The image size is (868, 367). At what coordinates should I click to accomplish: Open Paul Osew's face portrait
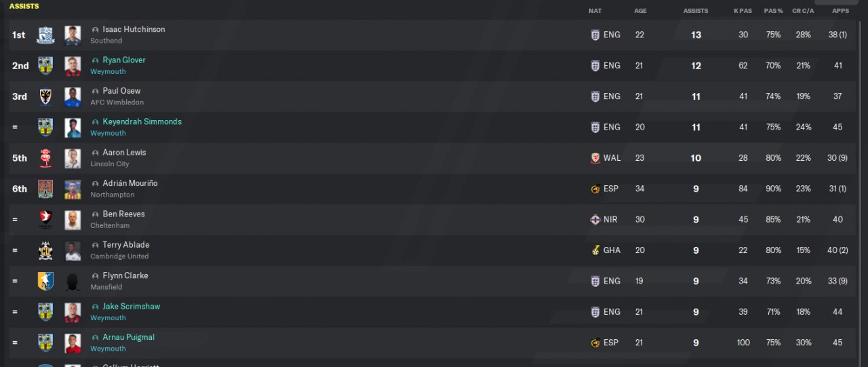coord(73,97)
